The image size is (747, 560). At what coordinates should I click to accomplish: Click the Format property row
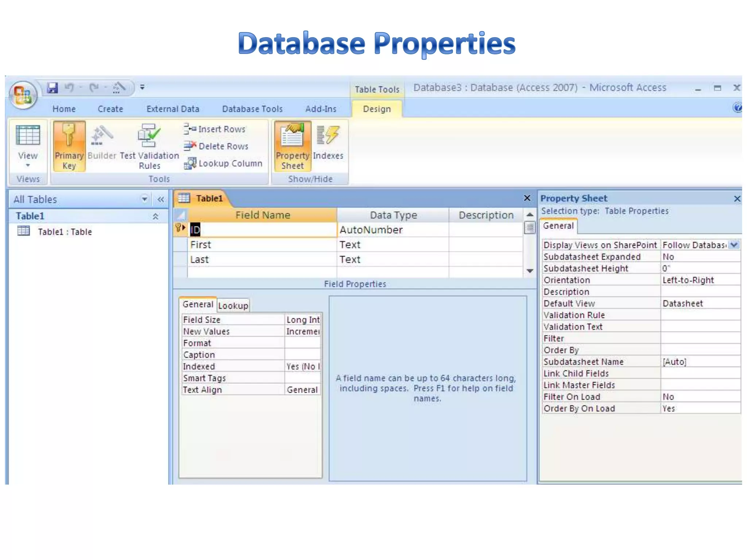251,343
